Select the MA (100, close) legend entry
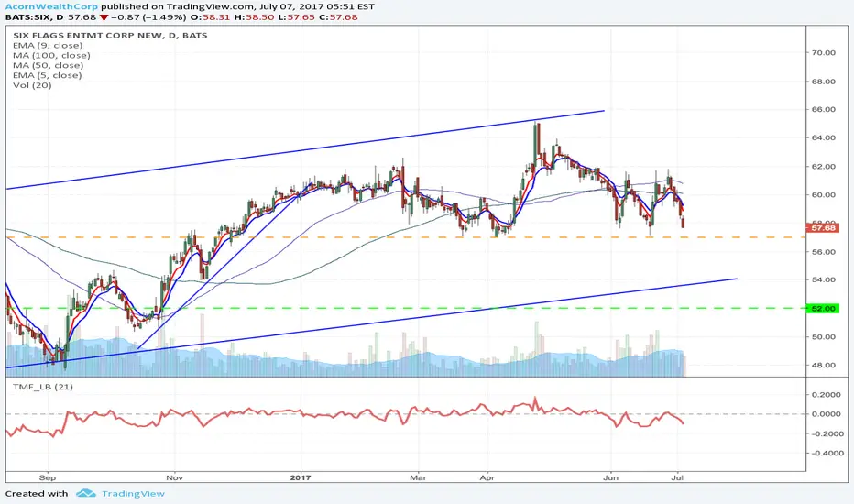854x504 pixels. click(51, 55)
